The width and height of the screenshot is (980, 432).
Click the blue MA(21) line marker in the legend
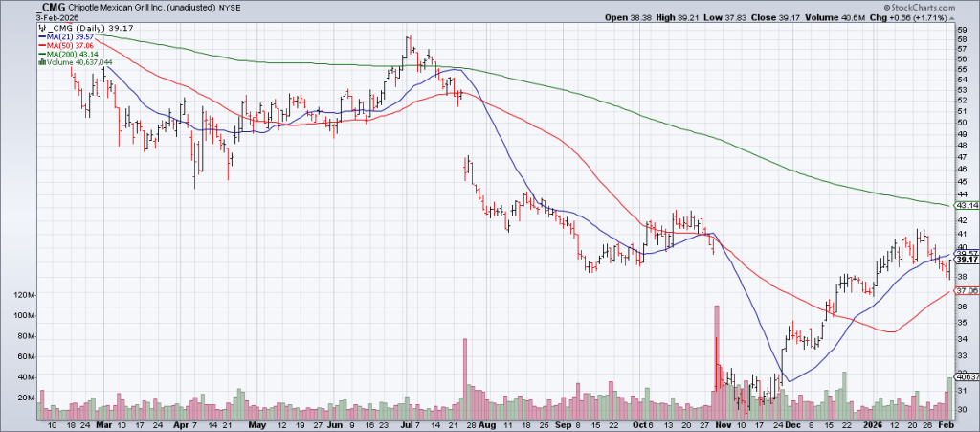tap(41, 37)
